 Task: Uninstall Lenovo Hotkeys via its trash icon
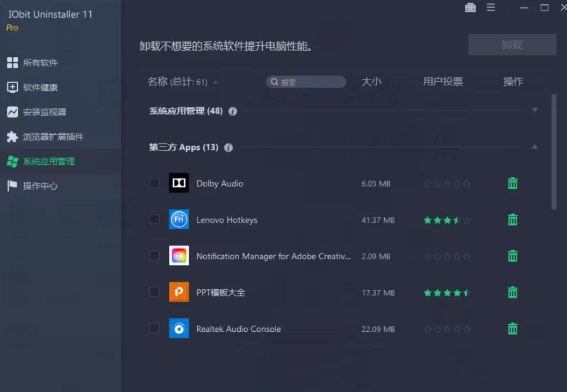(513, 219)
